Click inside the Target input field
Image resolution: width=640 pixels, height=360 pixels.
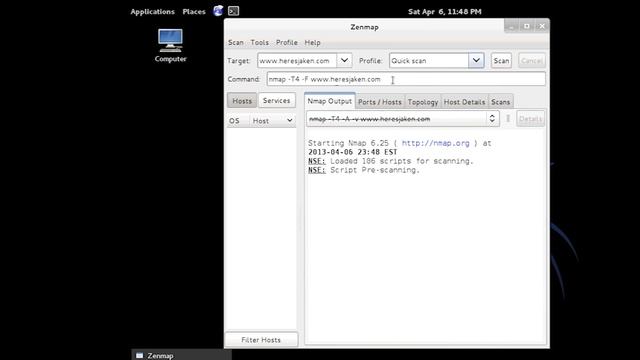tap(297, 61)
